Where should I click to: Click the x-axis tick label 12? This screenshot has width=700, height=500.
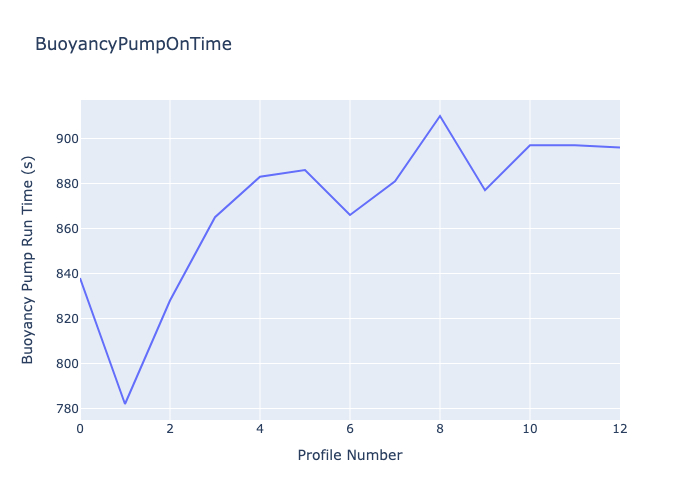(x=620, y=428)
